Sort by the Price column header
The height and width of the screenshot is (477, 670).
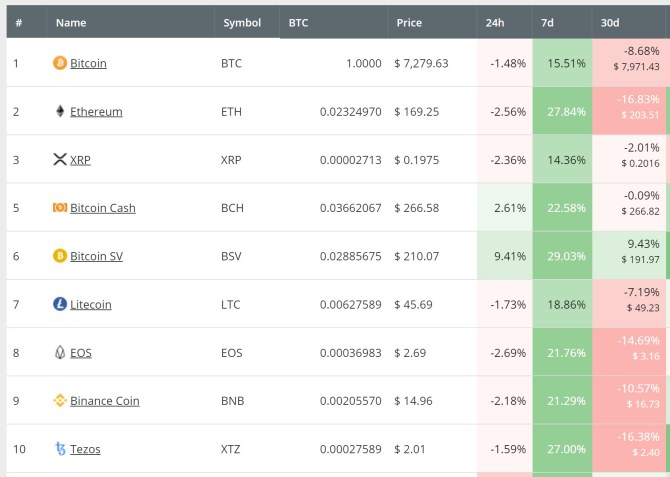click(x=409, y=22)
